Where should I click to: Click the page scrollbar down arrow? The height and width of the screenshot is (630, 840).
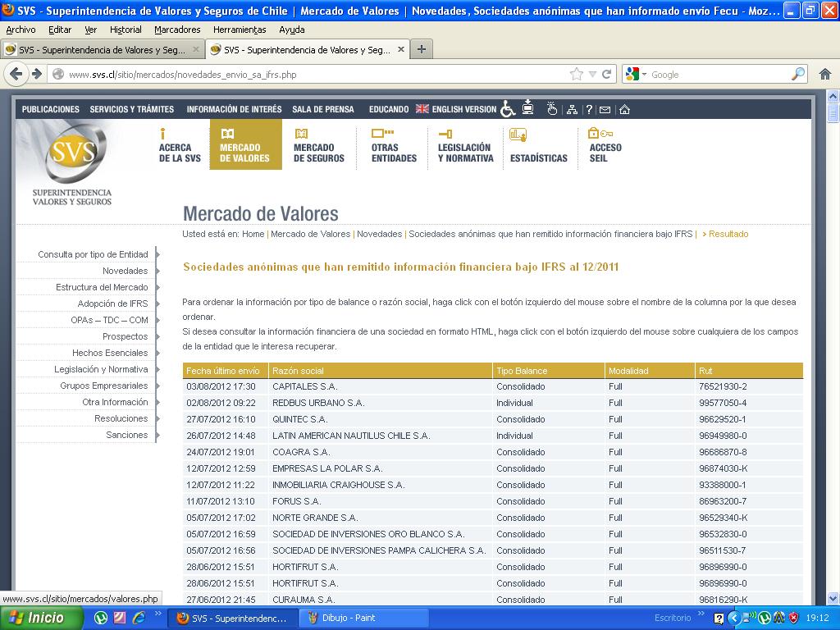[x=833, y=598]
